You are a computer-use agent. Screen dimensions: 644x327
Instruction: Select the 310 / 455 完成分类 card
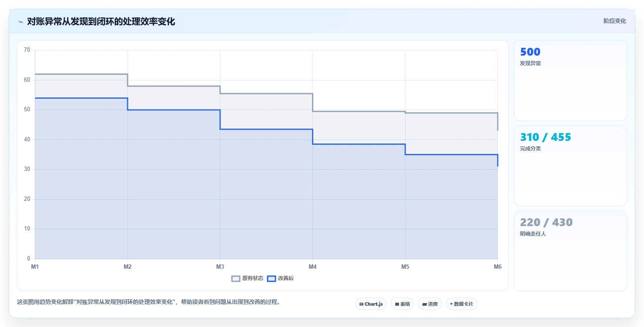pyautogui.click(x=570, y=166)
